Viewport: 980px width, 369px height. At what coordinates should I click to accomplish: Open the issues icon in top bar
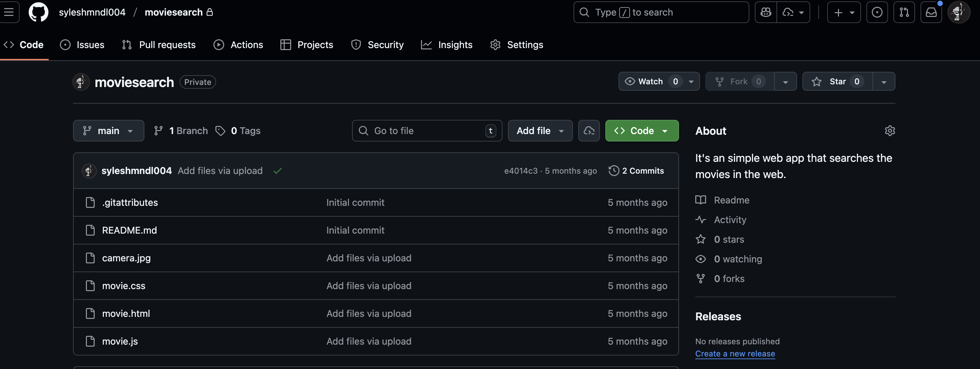click(x=877, y=12)
